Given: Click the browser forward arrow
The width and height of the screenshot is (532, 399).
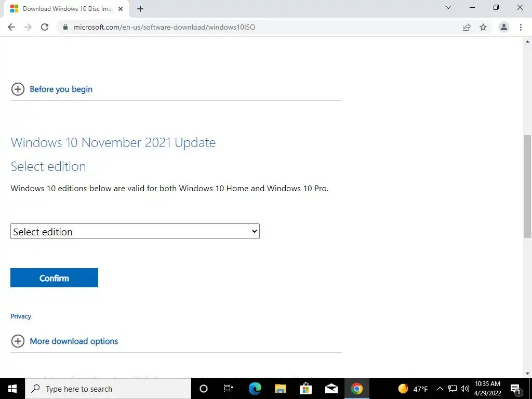Looking at the screenshot, I should (28, 27).
